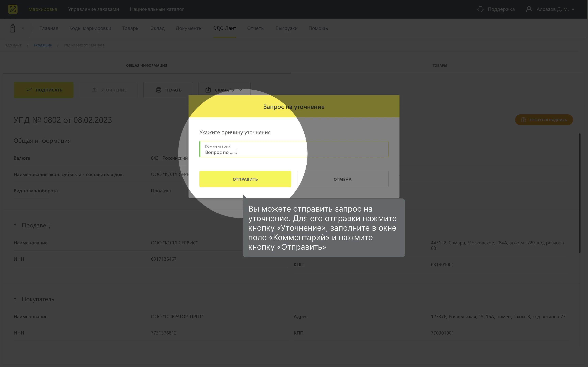Open the Товары navigation tab

(x=131, y=28)
